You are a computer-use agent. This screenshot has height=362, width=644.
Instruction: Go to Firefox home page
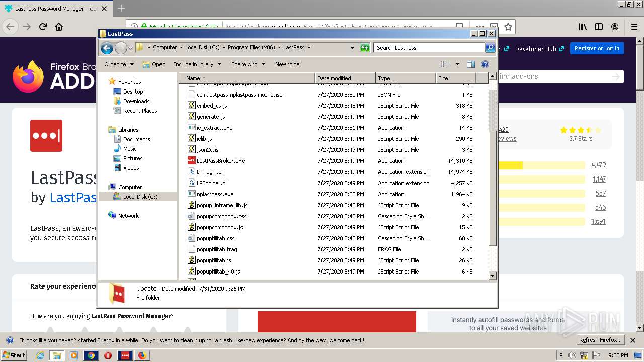click(x=59, y=27)
